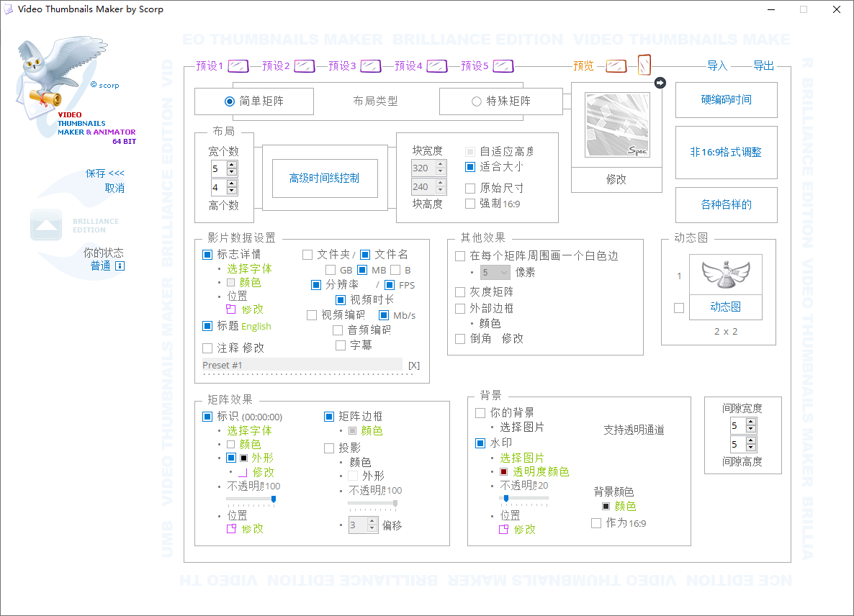Open 高级时间线控制 settings
Screen dimensions: 854x616
[x=324, y=178]
